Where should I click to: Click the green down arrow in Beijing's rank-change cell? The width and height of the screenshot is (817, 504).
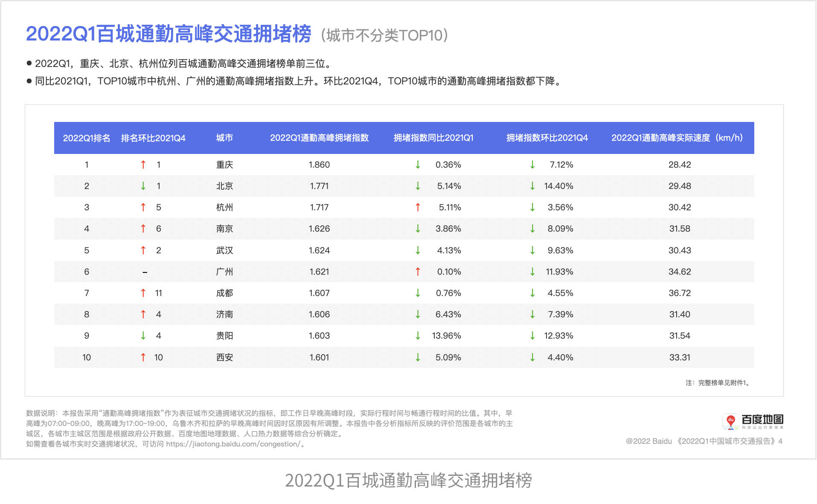143,186
